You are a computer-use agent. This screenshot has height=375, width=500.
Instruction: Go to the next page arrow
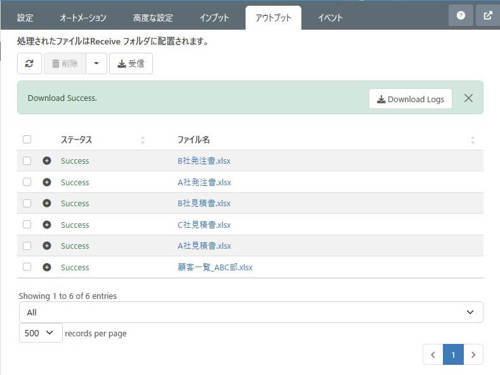pos(473,355)
